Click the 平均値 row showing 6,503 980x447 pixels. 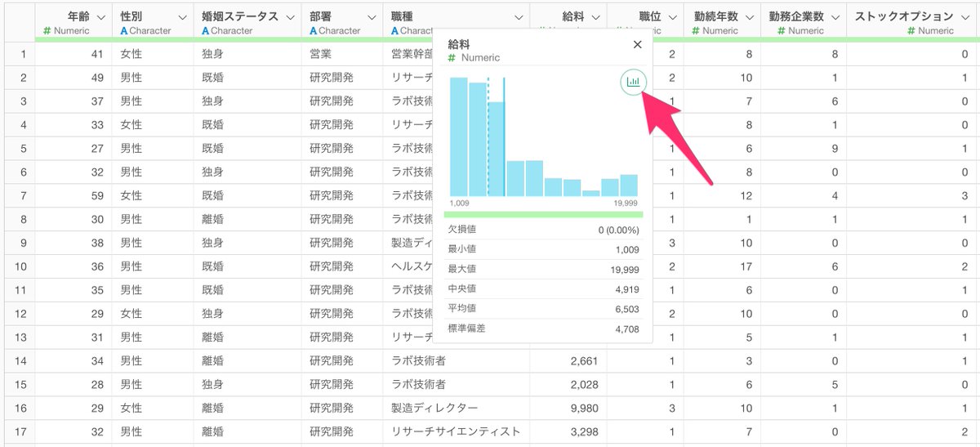pos(543,309)
